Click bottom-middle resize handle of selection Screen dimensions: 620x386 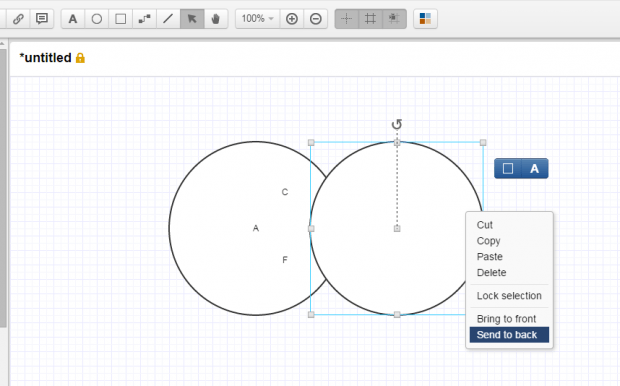397,314
